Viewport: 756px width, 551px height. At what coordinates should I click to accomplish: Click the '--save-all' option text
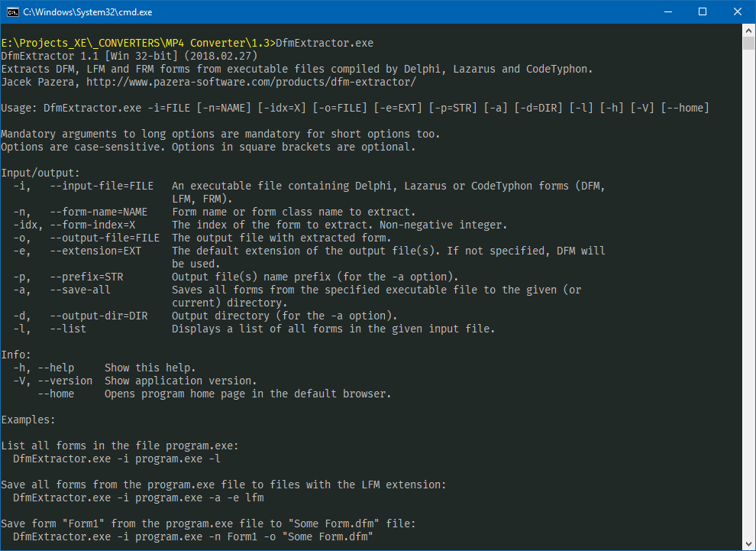[x=80, y=290]
